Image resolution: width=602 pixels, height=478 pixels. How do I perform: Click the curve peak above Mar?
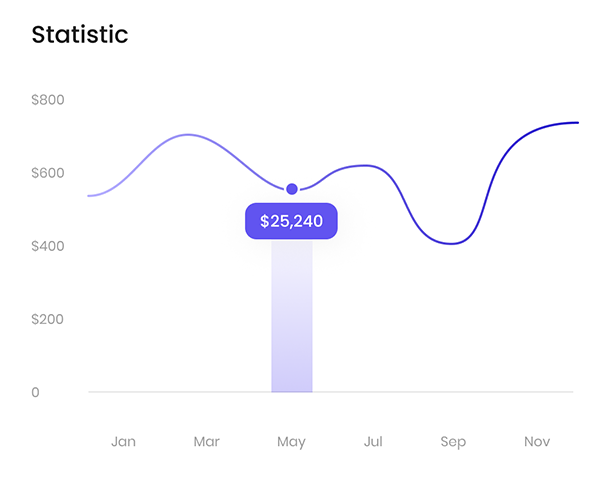187,134
